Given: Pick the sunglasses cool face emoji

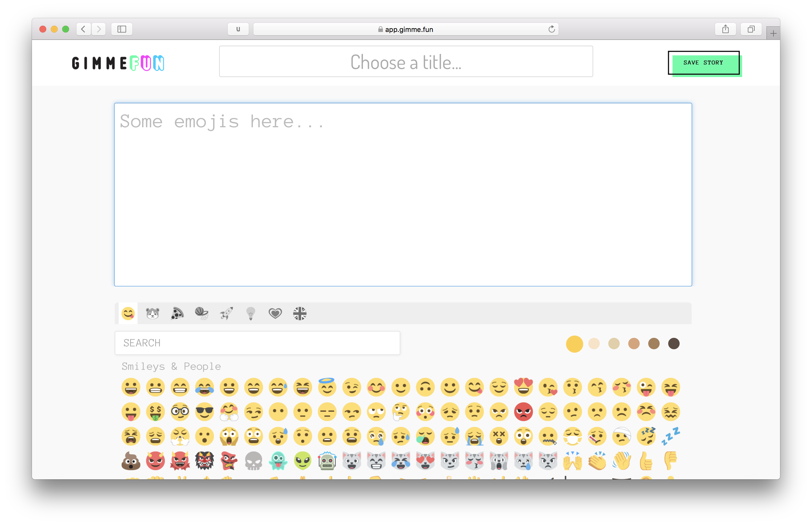Looking at the screenshot, I should click(205, 412).
